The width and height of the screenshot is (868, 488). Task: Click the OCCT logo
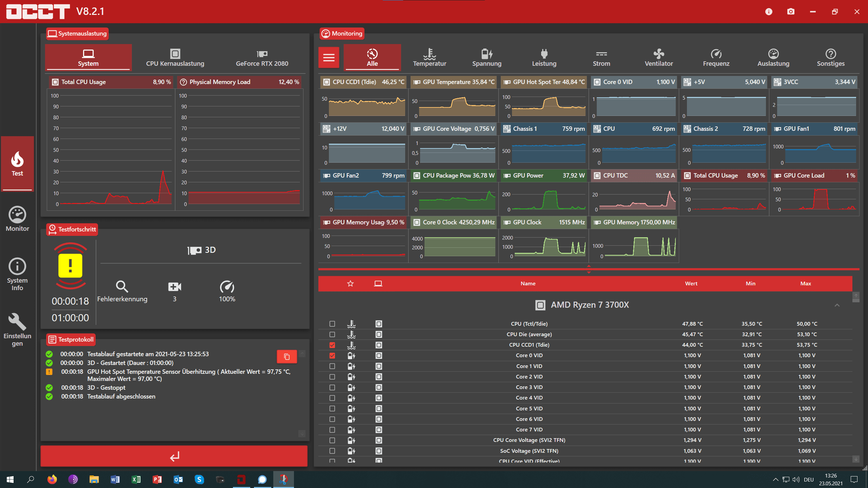[38, 12]
